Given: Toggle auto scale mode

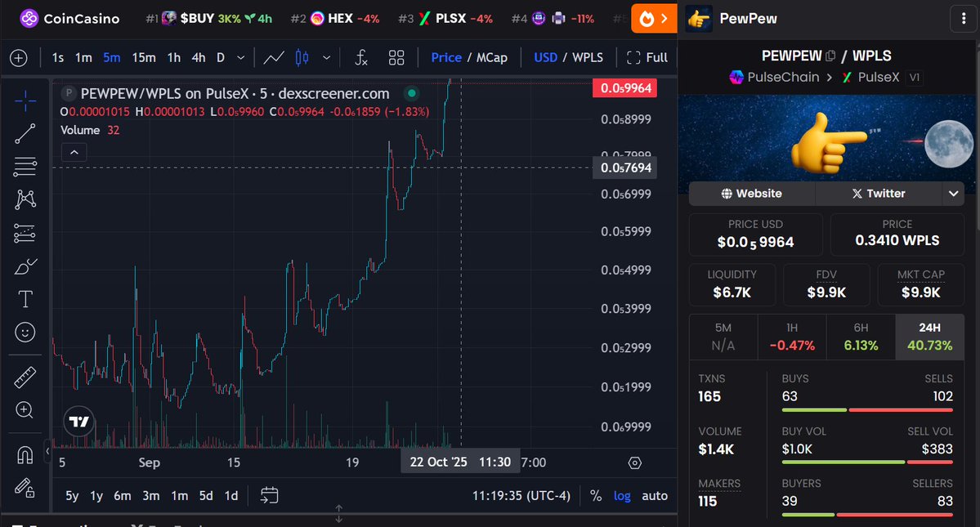Looking at the screenshot, I should (x=655, y=496).
